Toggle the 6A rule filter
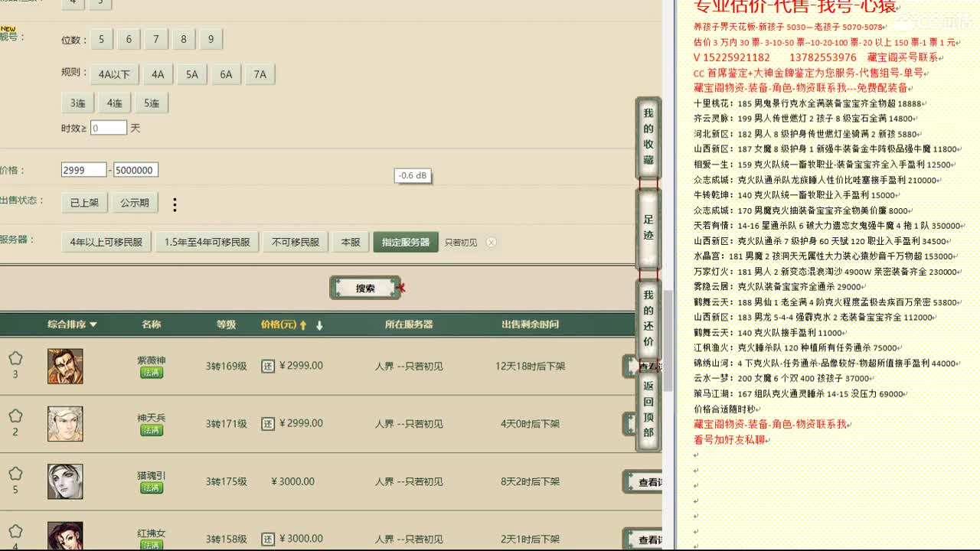980x551 pixels. pos(226,74)
